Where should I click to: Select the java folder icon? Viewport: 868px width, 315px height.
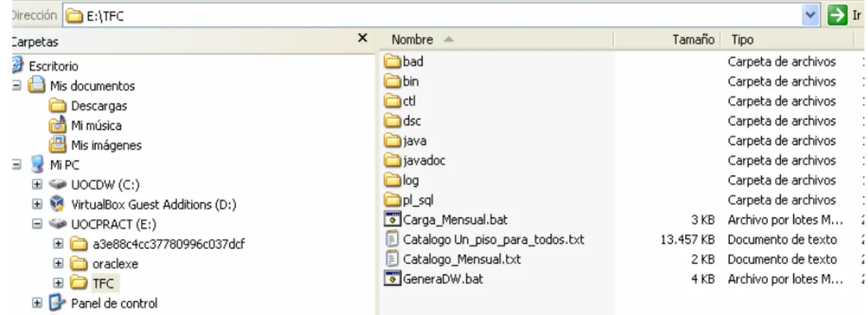pos(393,140)
